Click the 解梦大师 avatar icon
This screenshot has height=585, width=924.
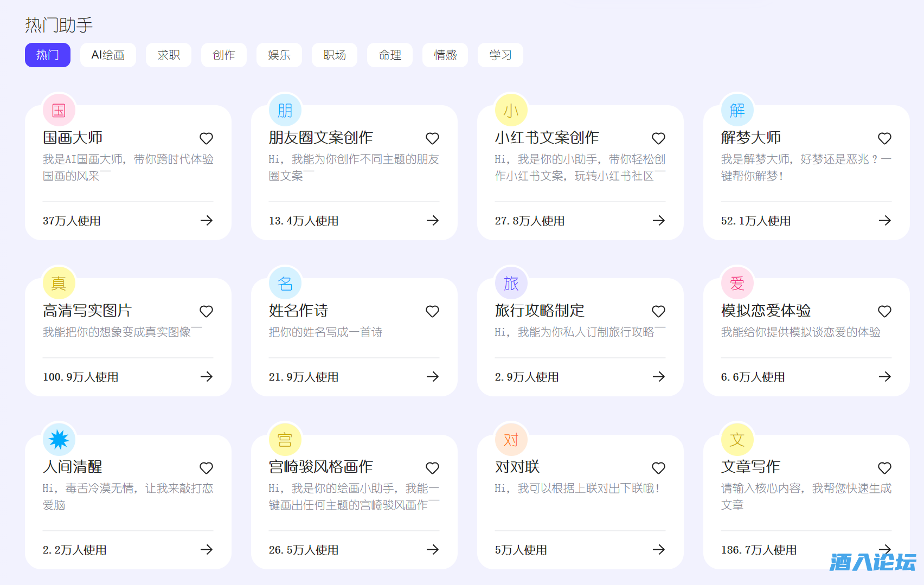click(x=737, y=110)
